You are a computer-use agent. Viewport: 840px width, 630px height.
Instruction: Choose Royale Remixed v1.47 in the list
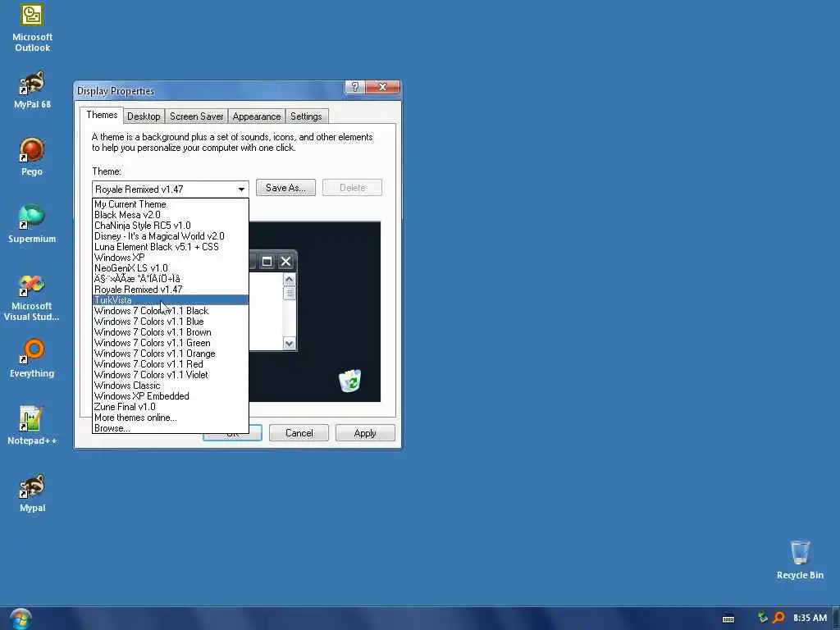171,290
